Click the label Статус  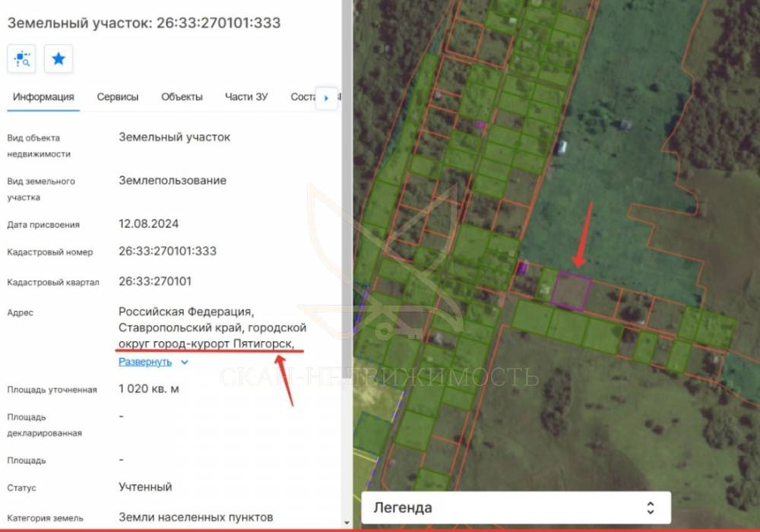21,487
